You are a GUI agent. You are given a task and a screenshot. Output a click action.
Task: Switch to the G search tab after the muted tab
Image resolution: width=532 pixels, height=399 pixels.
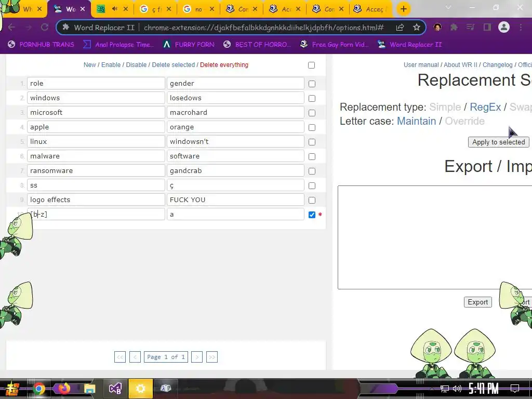coord(155,9)
